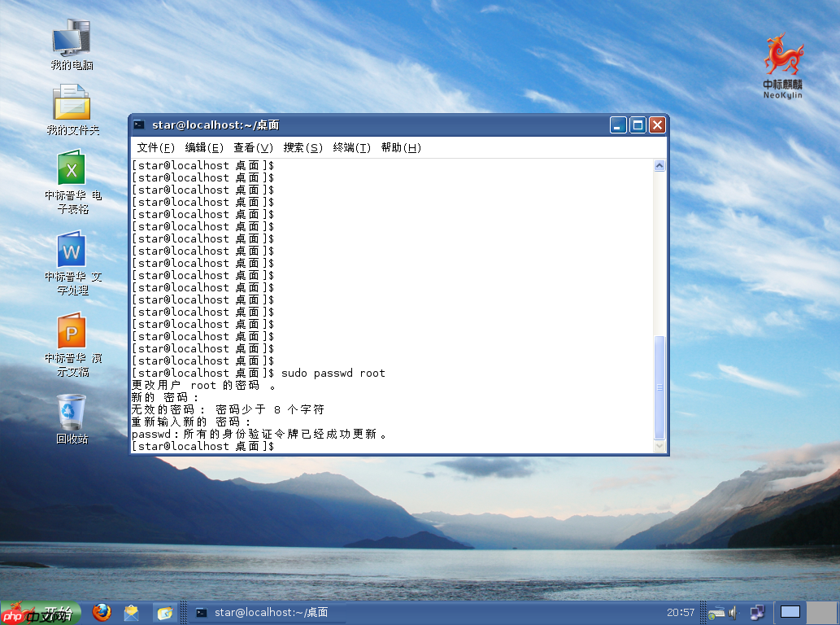Open the 终端(T) menu

click(352, 148)
